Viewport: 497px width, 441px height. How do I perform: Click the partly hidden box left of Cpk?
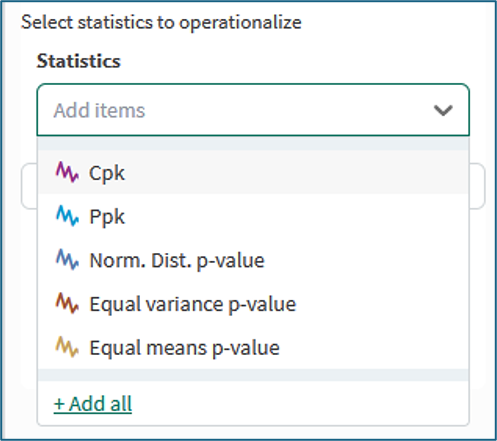pos(29,186)
